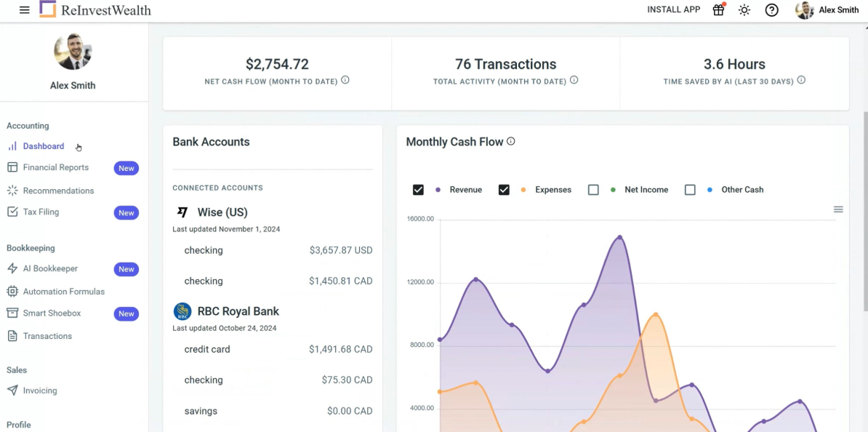This screenshot has height=432, width=868.
Task: Click the Profile section heading
Action: click(x=19, y=425)
